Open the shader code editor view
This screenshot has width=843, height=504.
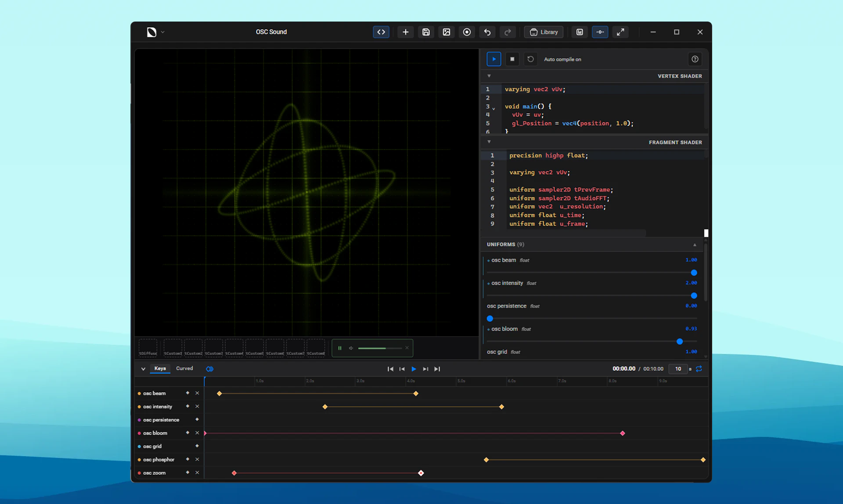pos(381,32)
